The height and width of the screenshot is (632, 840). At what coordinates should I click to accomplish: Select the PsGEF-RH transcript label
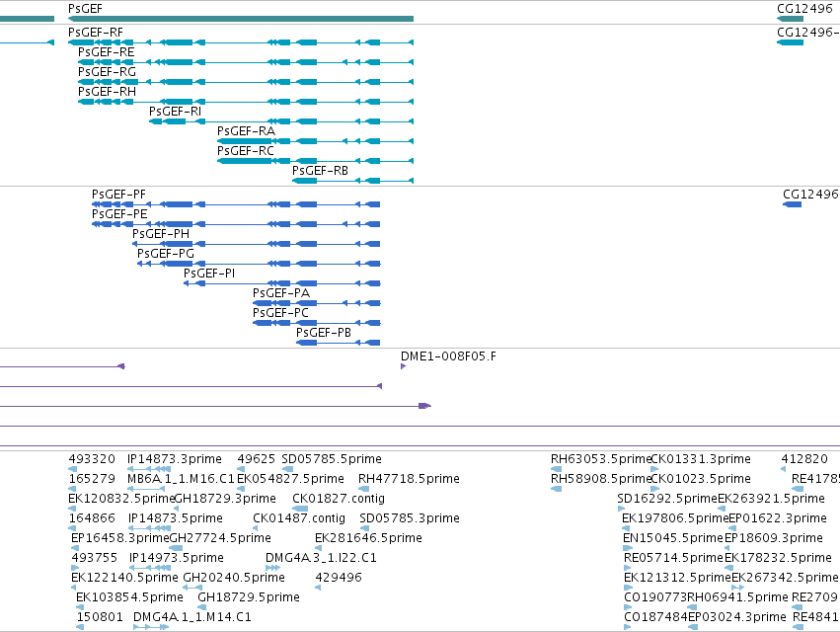point(108,92)
